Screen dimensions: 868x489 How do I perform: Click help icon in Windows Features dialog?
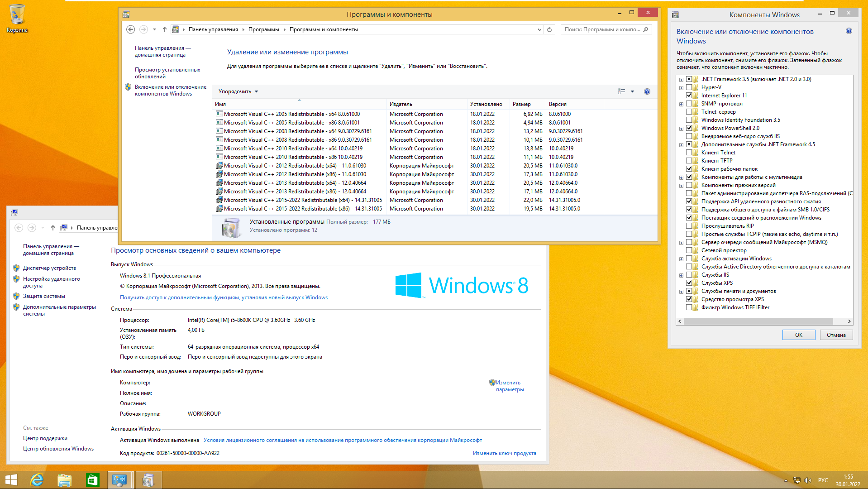[849, 31]
